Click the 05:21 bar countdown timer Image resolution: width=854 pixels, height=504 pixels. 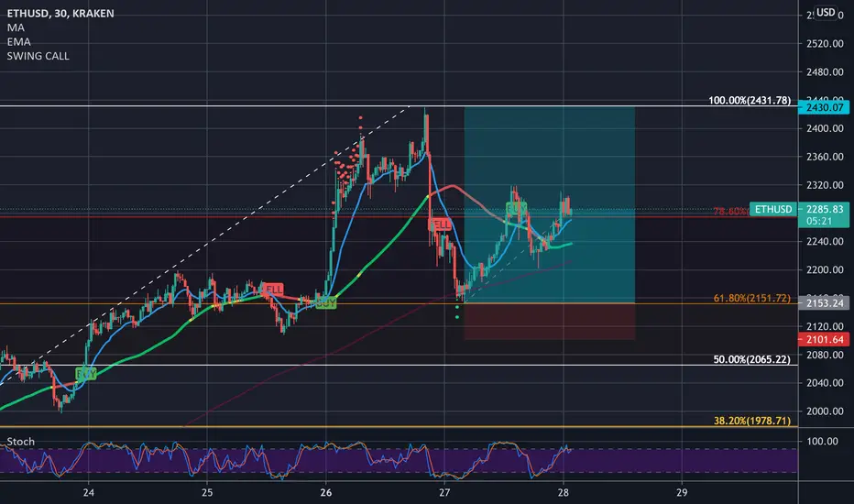coord(819,221)
